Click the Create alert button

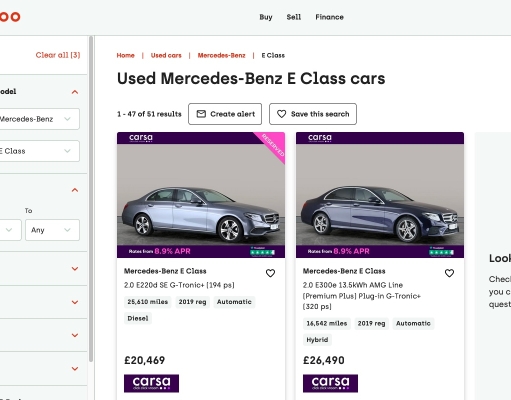click(225, 114)
